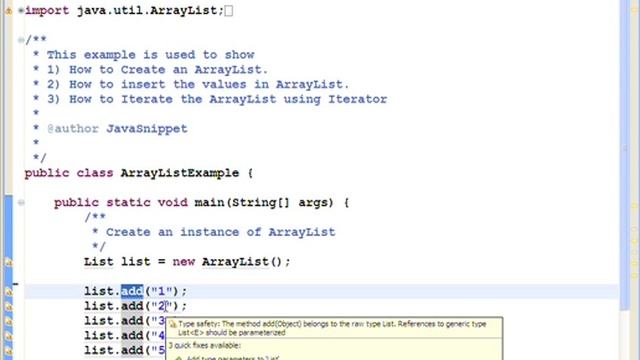
Task: Click the "ArrayList()" constructor call
Action: (x=242, y=262)
